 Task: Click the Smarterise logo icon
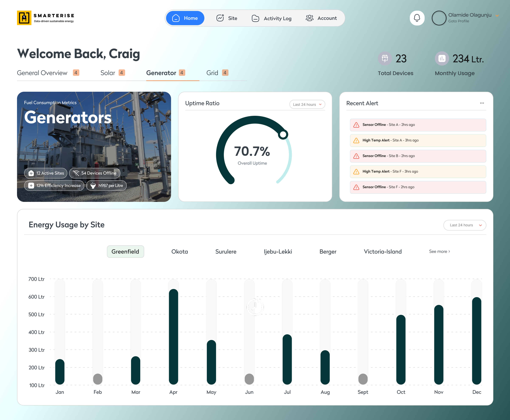pyautogui.click(x=24, y=18)
